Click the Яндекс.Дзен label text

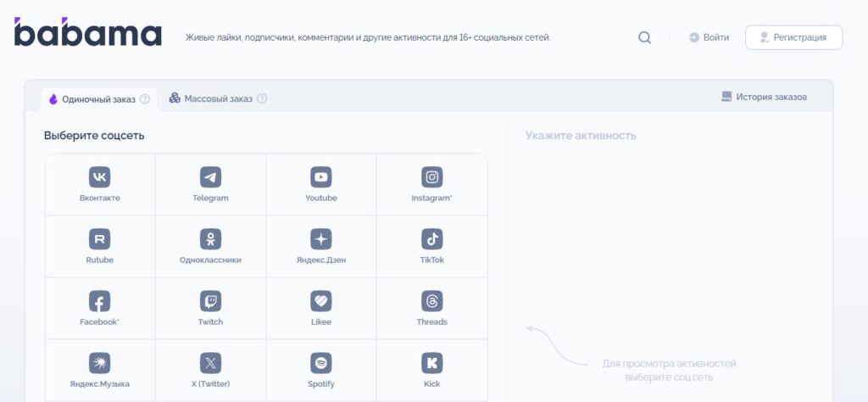point(321,260)
